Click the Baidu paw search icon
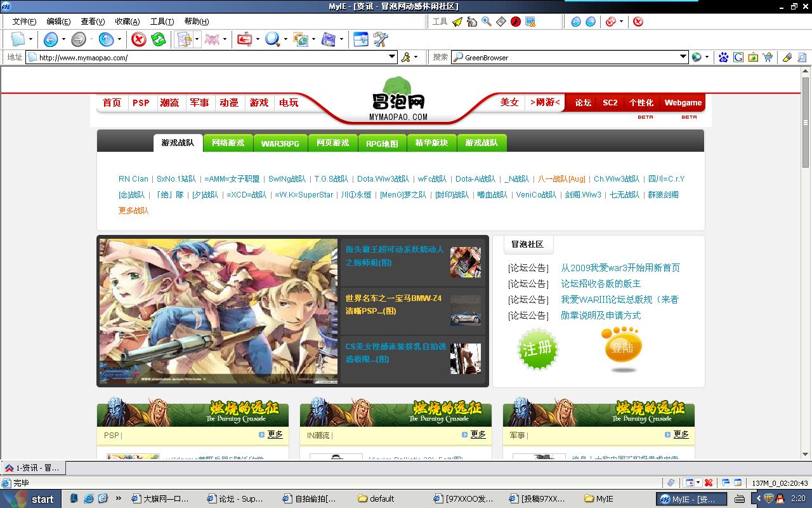 (724, 57)
